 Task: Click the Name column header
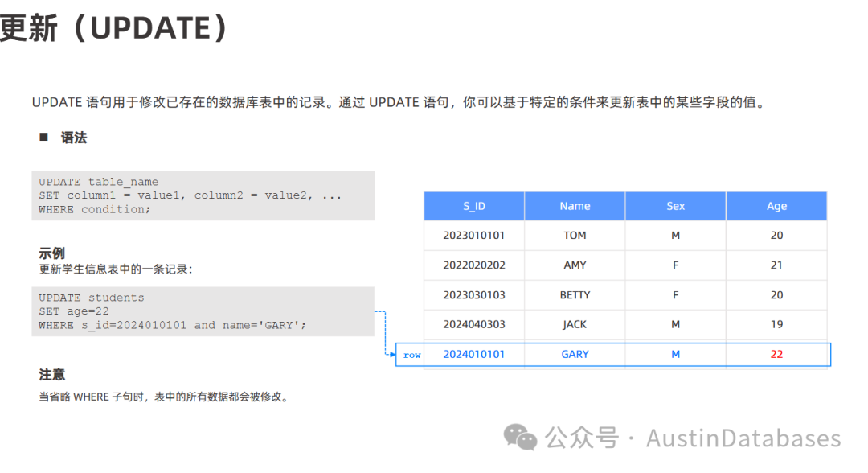click(575, 206)
